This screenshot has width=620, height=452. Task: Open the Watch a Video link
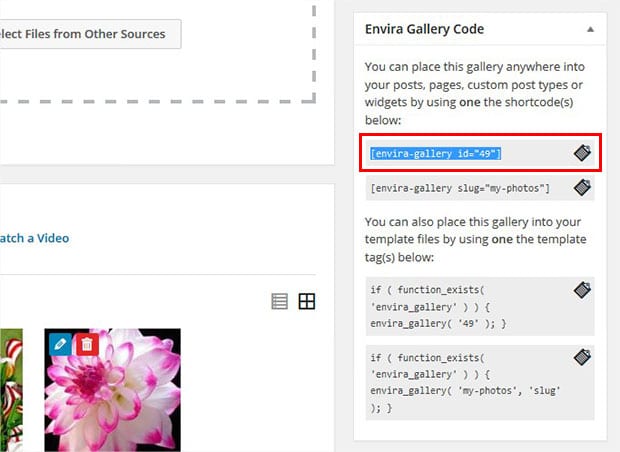[x=34, y=238]
